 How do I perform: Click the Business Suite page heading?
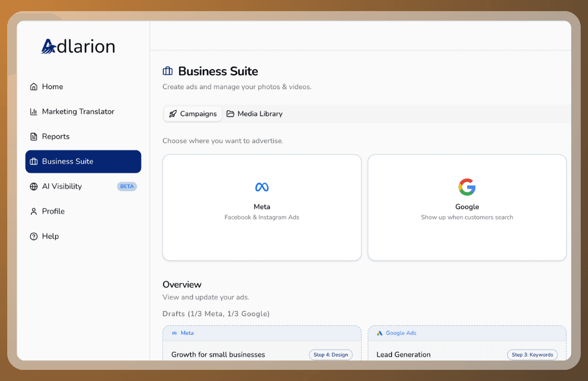coord(218,71)
